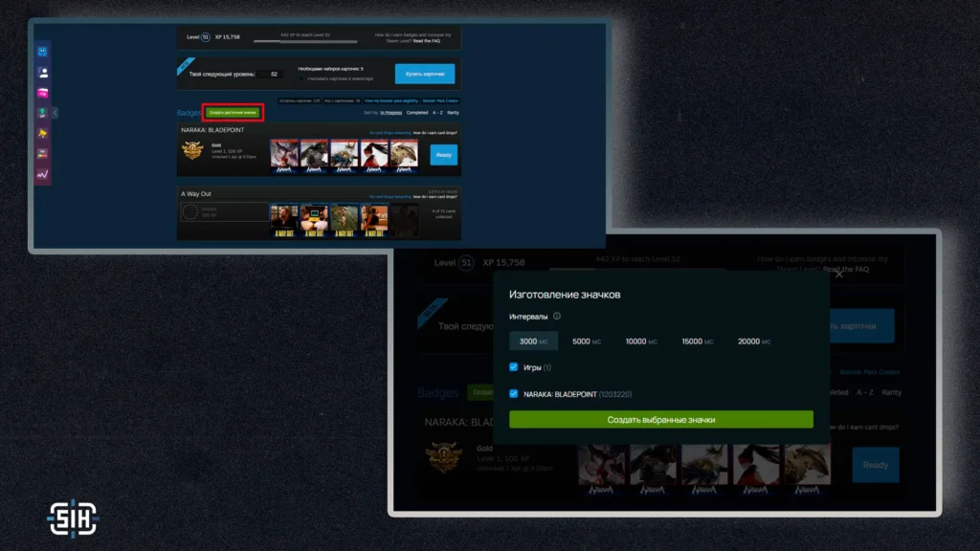Screen dimensions: 980x551
Task: Open the green UP arrow sidebar icon
Action: [42, 113]
